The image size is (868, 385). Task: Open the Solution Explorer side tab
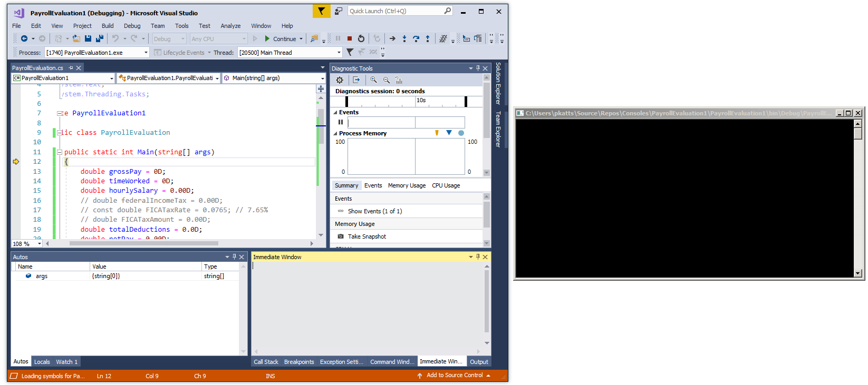[498, 83]
